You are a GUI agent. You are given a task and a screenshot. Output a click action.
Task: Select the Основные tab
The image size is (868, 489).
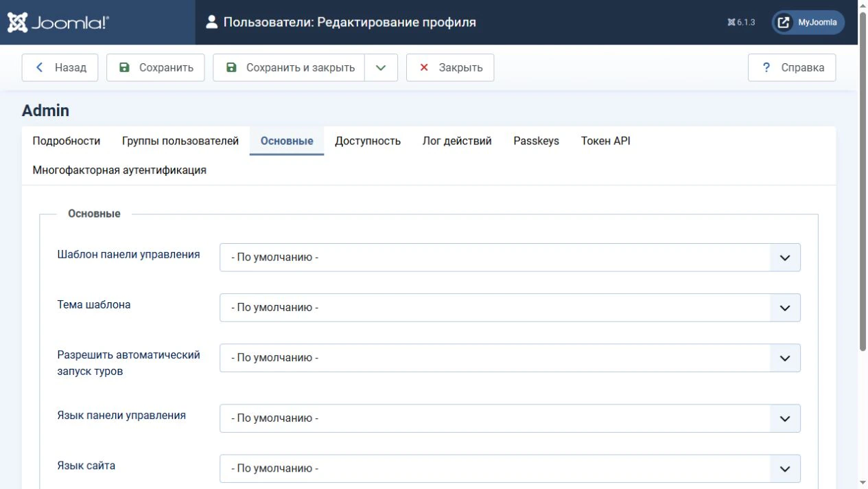(287, 141)
